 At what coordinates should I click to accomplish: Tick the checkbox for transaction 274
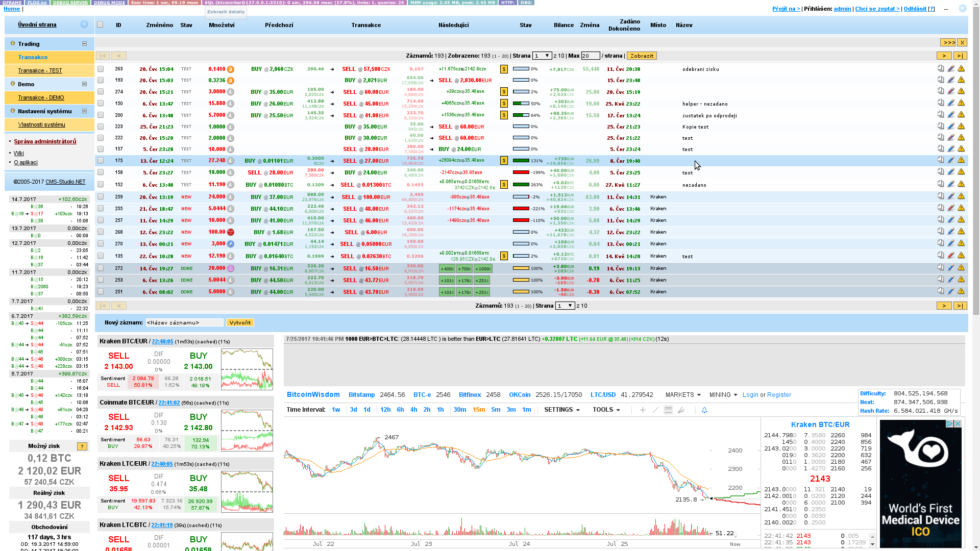(x=101, y=92)
